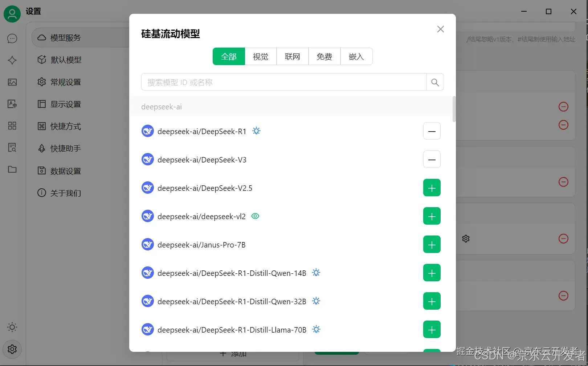Toggle light theme sun icon in sidebar
This screenshot has height=366, width=588.
click(x=12, y=327)
